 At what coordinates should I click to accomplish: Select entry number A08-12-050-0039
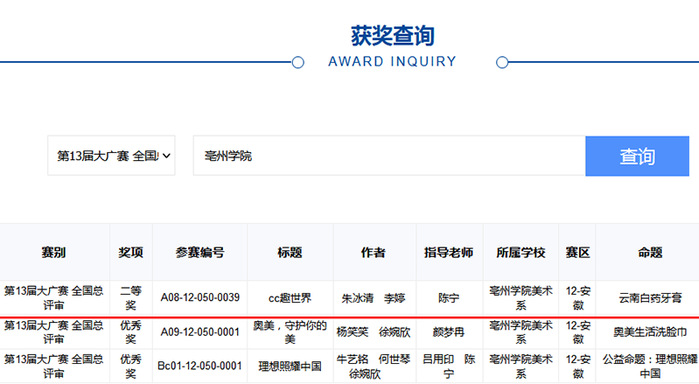pos(200,297)
